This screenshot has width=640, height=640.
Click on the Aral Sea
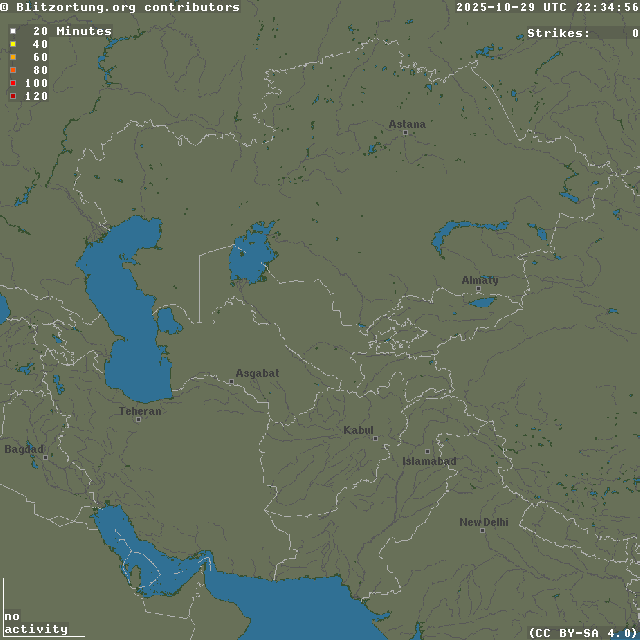(248, 258)
